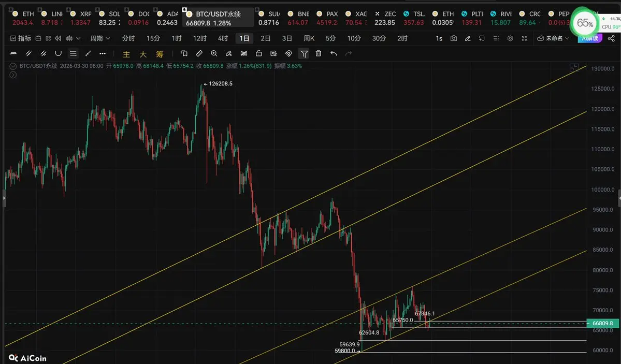
Task: Toggle the filter funnel icon
Action: (x=304, y=53)
